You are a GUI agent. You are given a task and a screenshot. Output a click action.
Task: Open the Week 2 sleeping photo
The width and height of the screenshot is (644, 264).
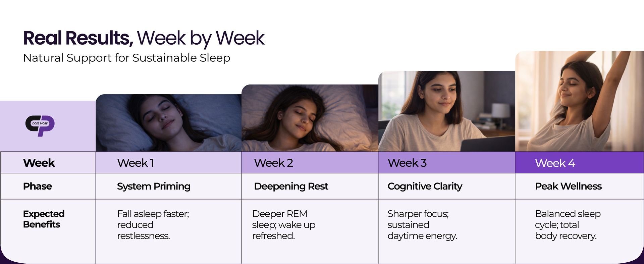[310, 118]
